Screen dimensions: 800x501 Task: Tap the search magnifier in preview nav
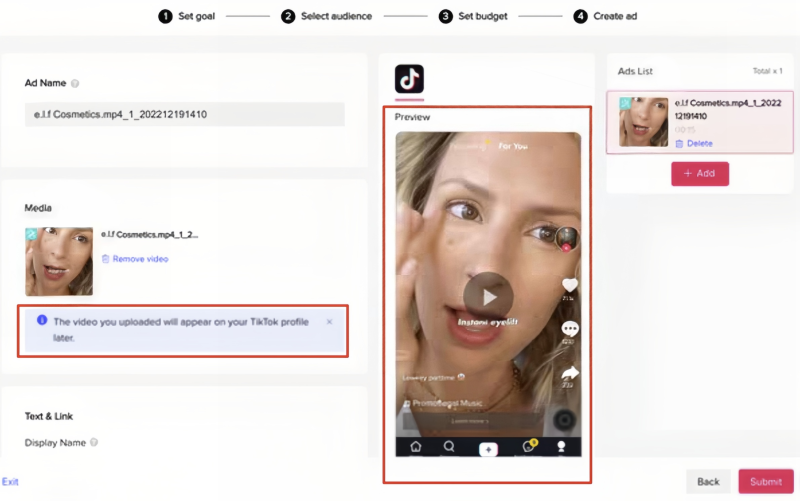(x=449, y=446)
